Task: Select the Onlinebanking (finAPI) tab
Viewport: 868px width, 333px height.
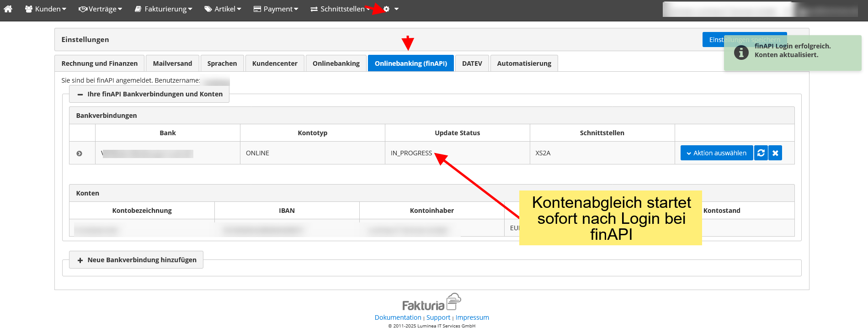Action: coord(411,63)
